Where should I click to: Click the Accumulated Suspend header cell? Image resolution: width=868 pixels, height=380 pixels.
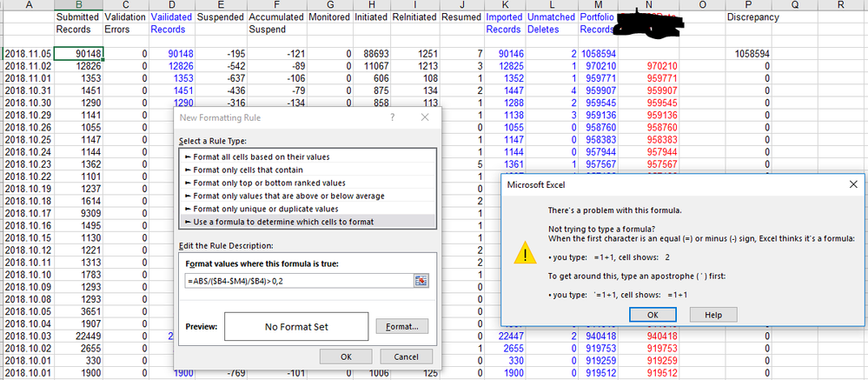click(x=275, y=23)
